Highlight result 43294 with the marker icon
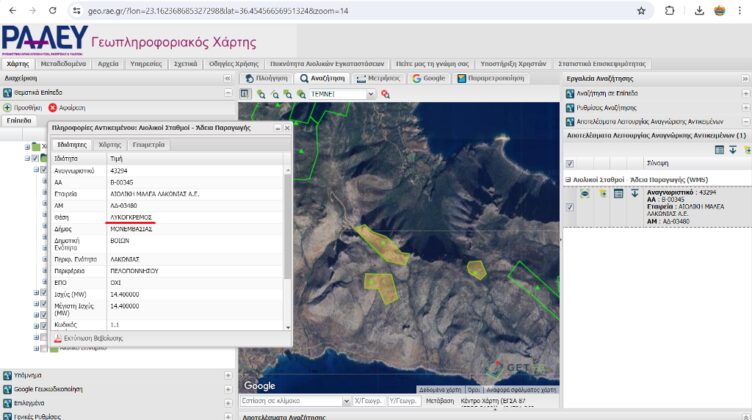752x420 pixels. (602, 194)
